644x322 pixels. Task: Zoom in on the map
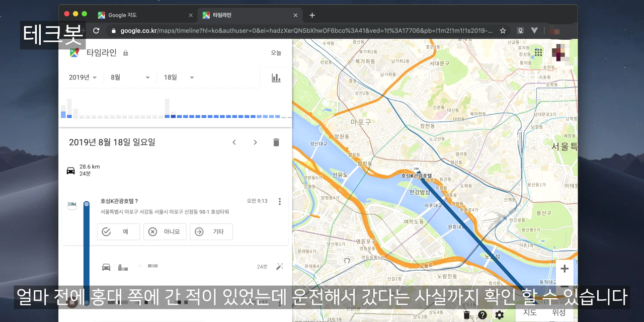564,269
